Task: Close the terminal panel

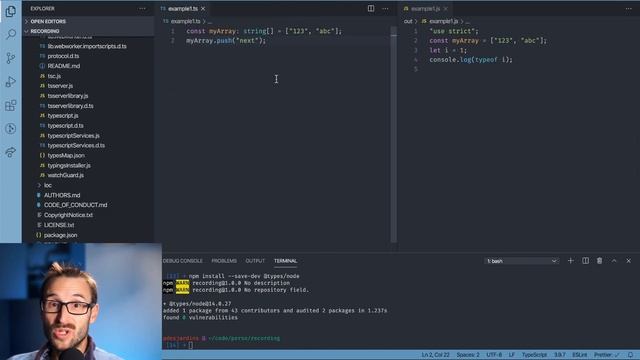Action: [x=629, y=261]
